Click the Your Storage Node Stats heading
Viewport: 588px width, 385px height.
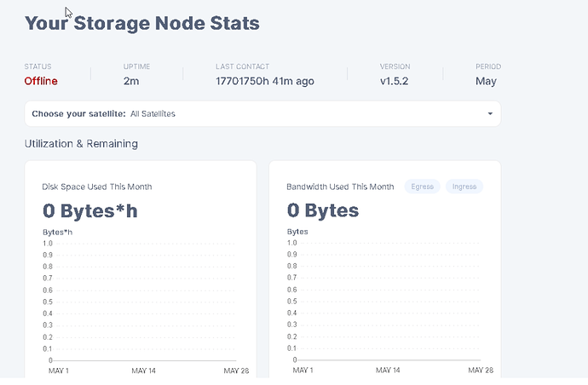[141, 22]
